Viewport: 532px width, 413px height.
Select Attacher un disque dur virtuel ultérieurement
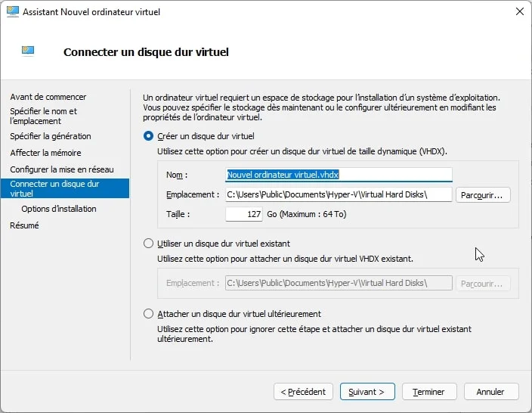click(x=148, y=314)
